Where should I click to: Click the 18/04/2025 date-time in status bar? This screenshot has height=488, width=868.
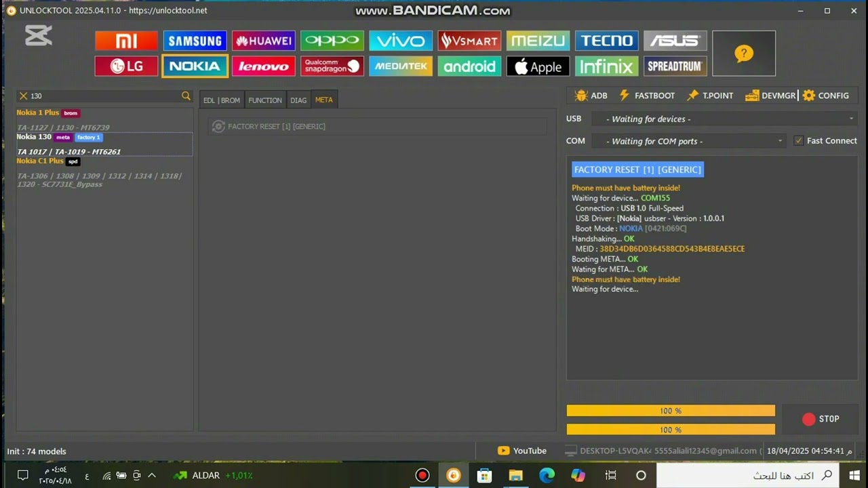click(810, 451)
